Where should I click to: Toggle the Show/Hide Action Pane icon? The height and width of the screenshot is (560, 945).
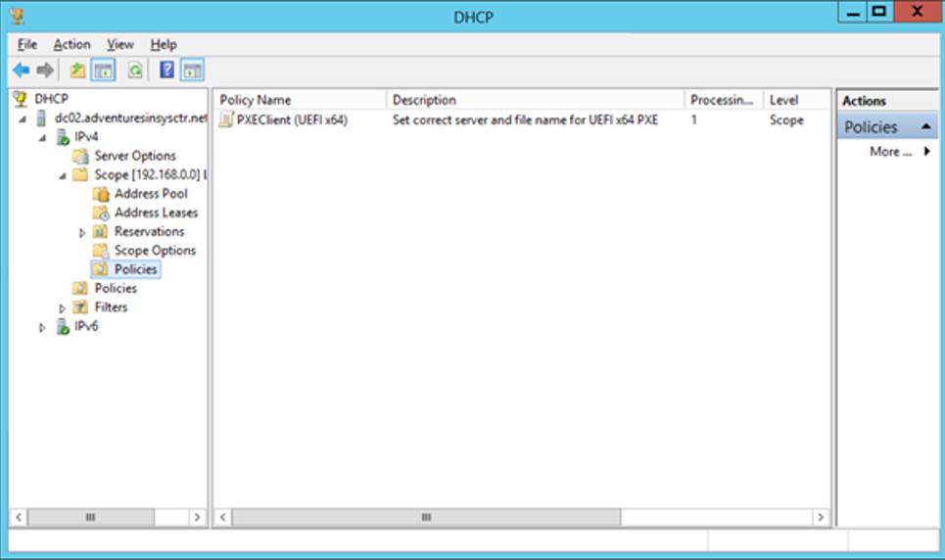192,70
